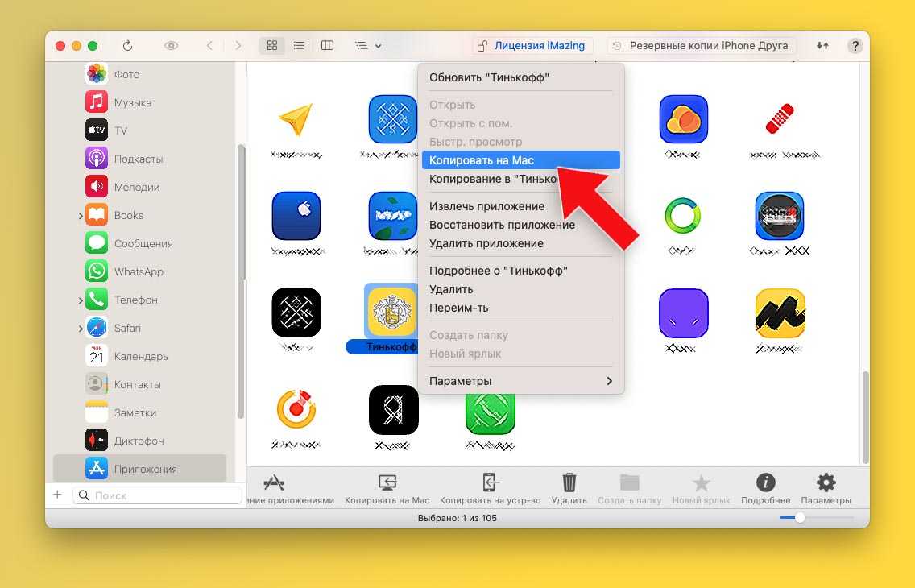Click the refresh icon in the title bar

[127, 46]
